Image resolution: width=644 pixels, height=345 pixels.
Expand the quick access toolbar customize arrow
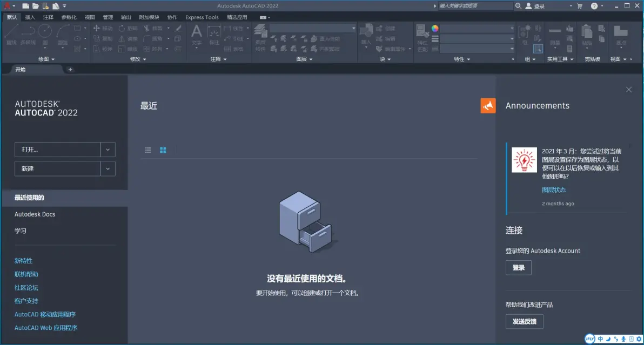pyautogui.click(x=64, y=6)
